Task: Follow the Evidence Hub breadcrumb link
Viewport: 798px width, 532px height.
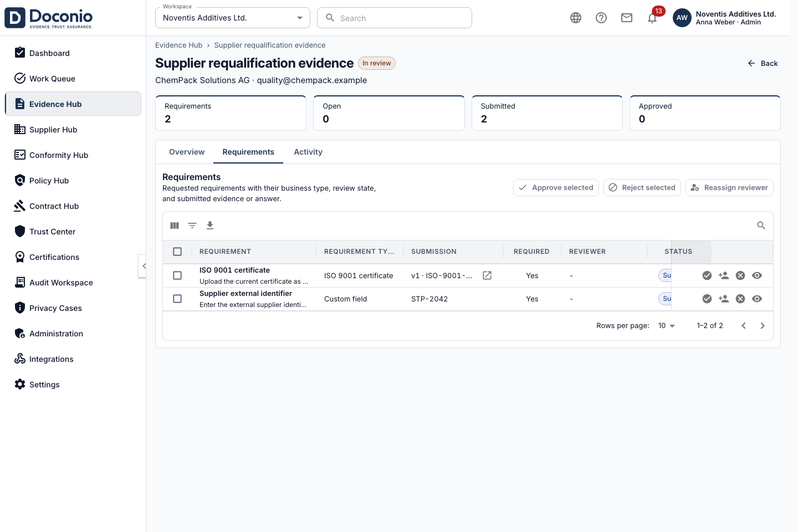Action: pyautogui.click(x=179, y=45)
